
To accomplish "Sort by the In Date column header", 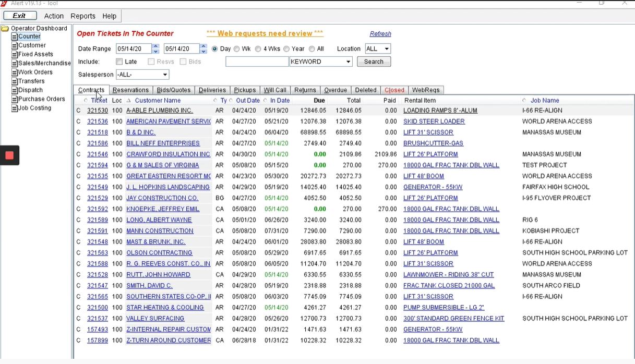I will click(x=280, y=101).
